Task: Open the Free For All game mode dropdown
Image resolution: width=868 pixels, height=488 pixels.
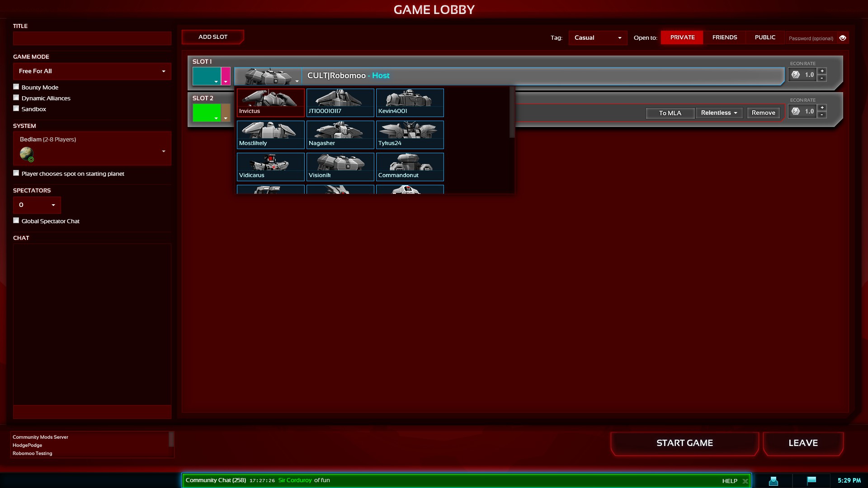Action: pos(92,71)
